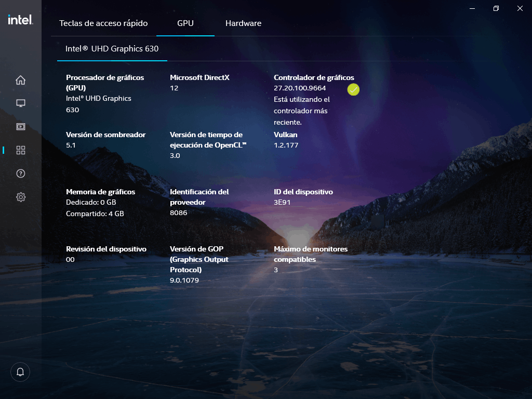532x399 pixels.
Task: Click vendor ID value 8086
Action: tap(179, 212)
